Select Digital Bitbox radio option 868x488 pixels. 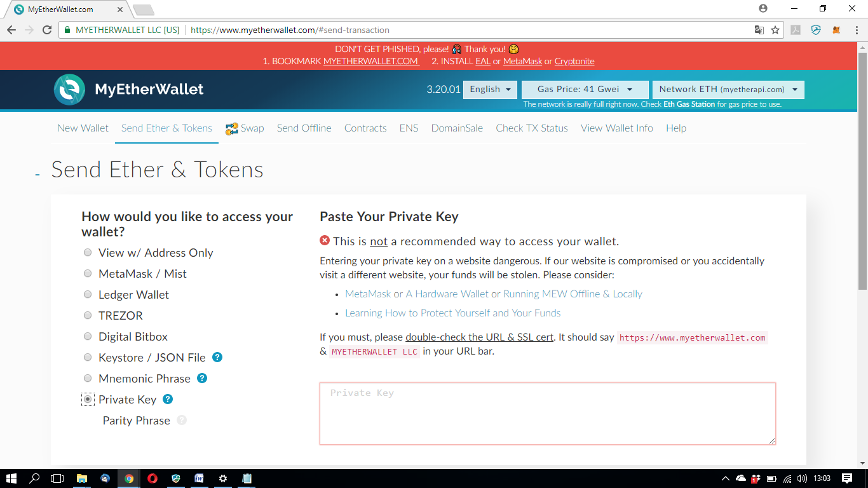[88, 336]
